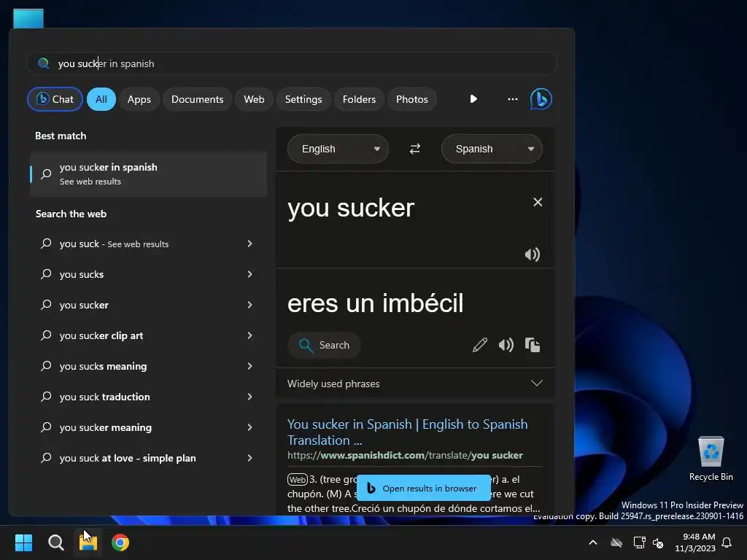Switch to the Settings filter
Image resolution: width=747 pixels, height=560 pixels.
pyautogui.click(x=303, y=99)
